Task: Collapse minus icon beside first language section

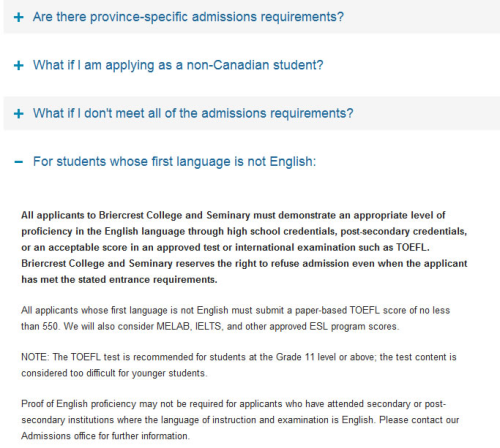Action: [x=19, y=162]
